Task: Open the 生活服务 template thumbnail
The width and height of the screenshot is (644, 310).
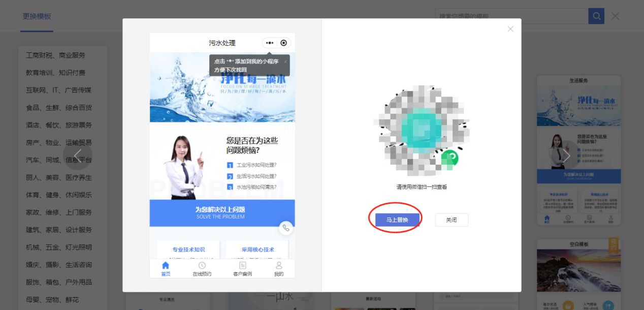Action: [x=578, y=150]
